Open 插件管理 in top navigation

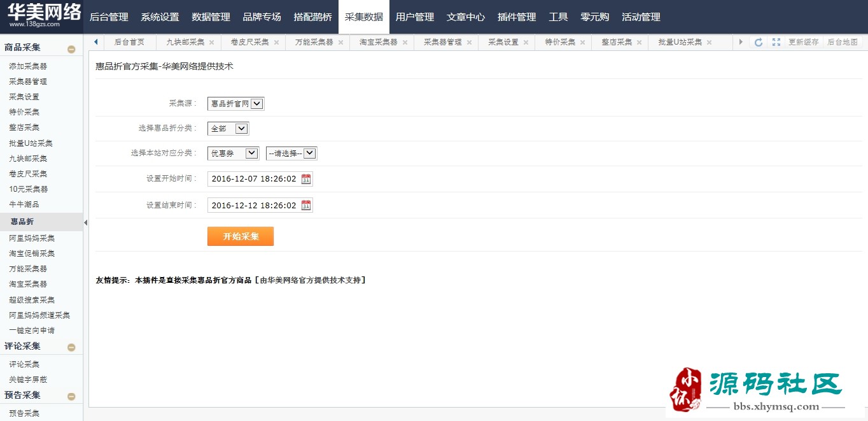click(x=517, y=17)
